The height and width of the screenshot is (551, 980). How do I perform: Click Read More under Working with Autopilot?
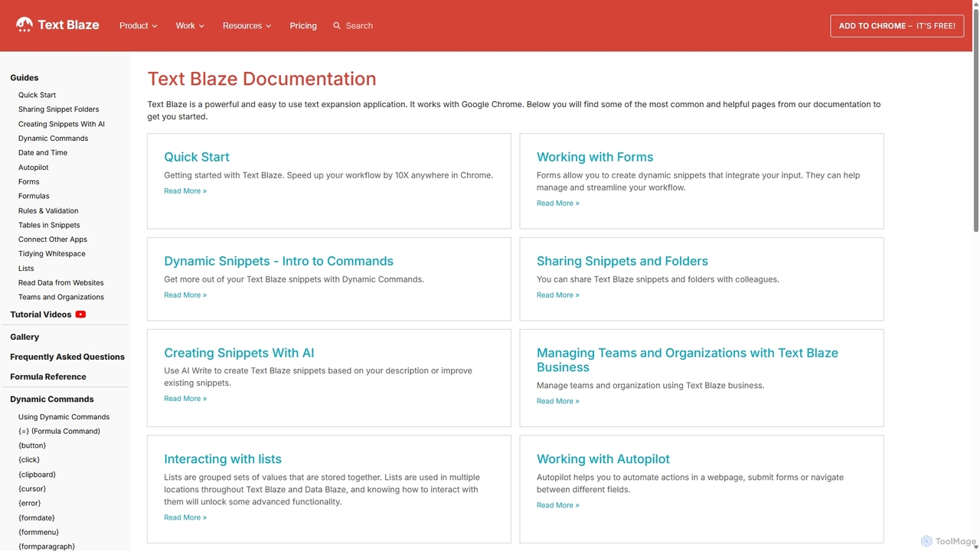pyautogui.click(x=558, y=506)
